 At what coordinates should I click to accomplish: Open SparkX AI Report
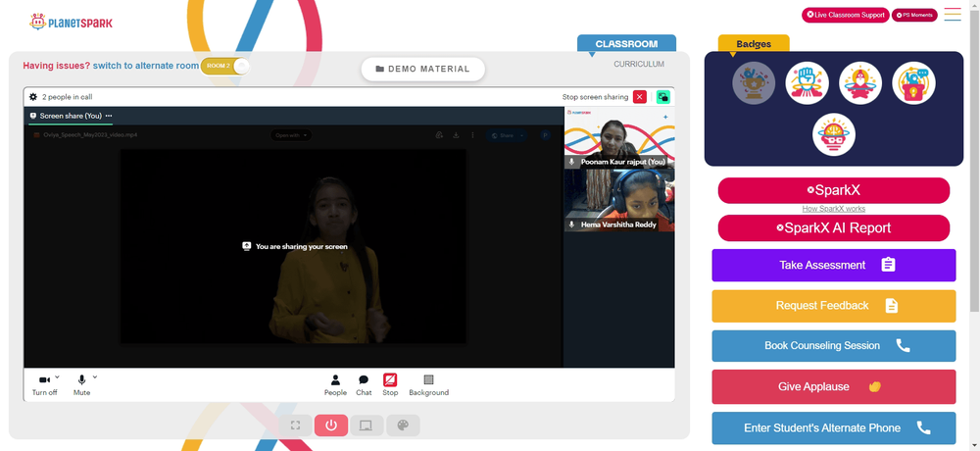pos(834,227)
